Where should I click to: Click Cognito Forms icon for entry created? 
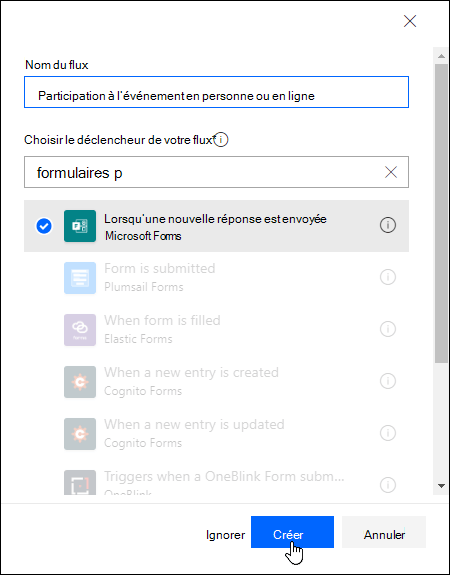point(80,382)
